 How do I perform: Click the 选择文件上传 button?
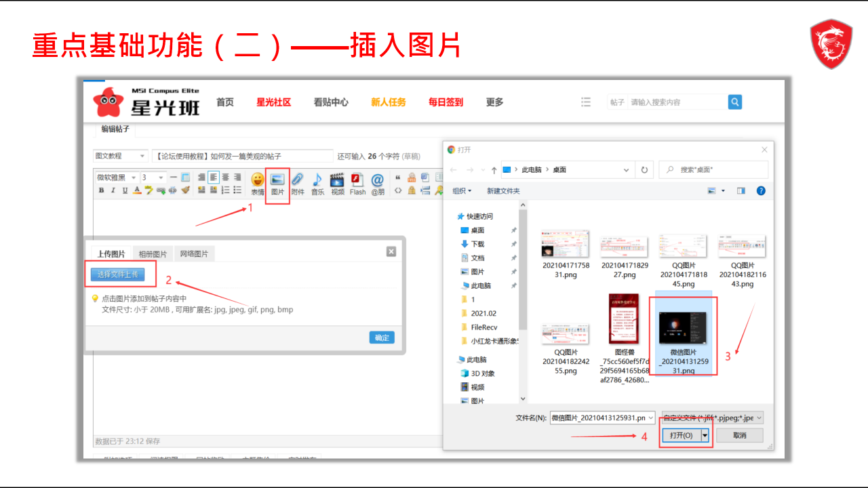tap(117, 274)
